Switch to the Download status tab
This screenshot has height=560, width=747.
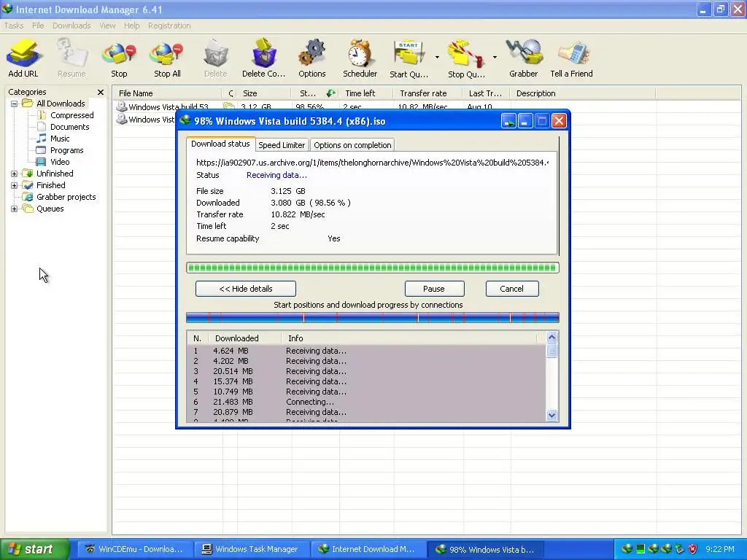point(220,144)
